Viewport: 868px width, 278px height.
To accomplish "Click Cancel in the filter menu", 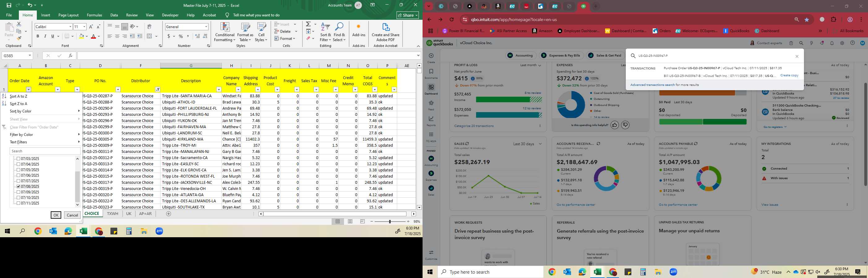I will (72, 215).
